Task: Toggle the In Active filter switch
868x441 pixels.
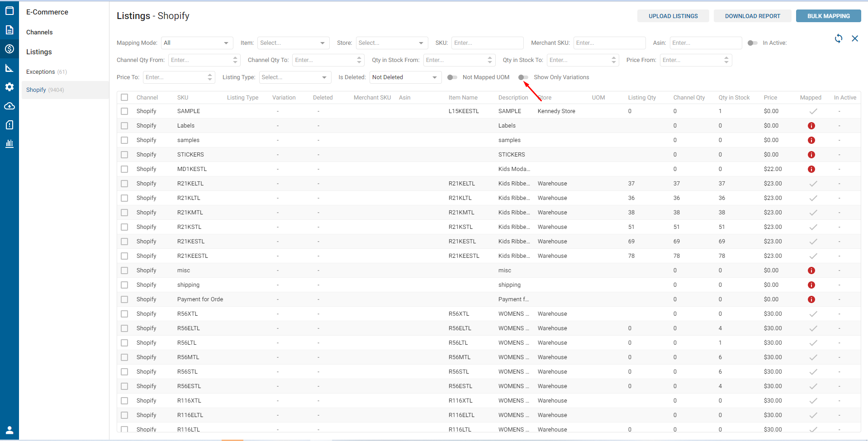Action: 752,43
